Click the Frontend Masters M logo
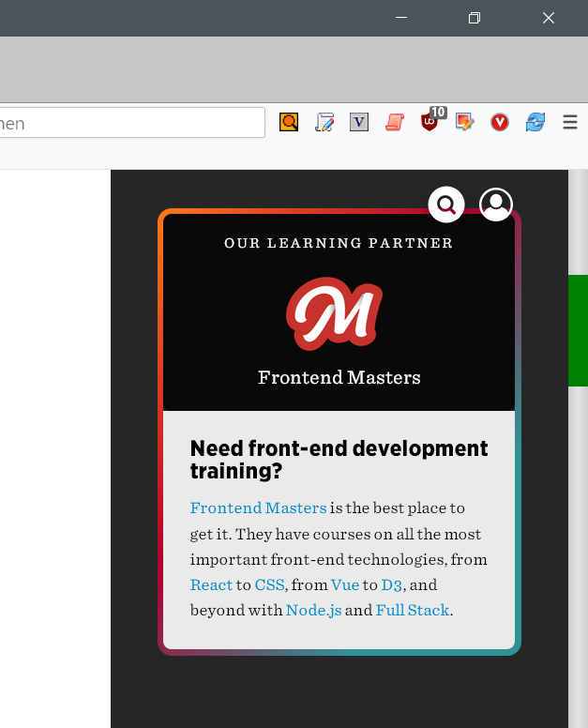This screenshot has width=588, height=728. tap(335, 313)
